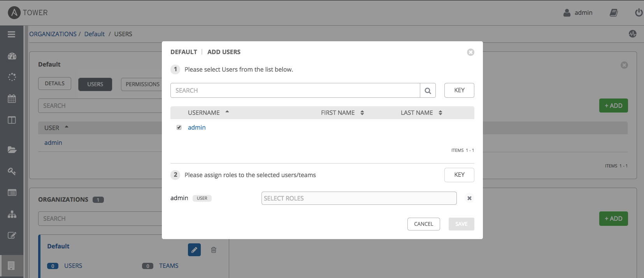Close the Add Users dialog
The image size is (644, 278).
(x=470, y=52)
